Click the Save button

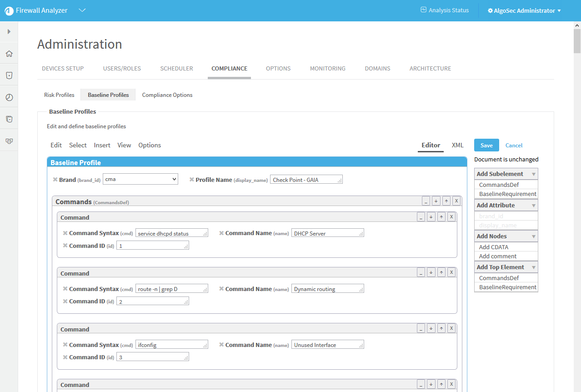[486, 145]
